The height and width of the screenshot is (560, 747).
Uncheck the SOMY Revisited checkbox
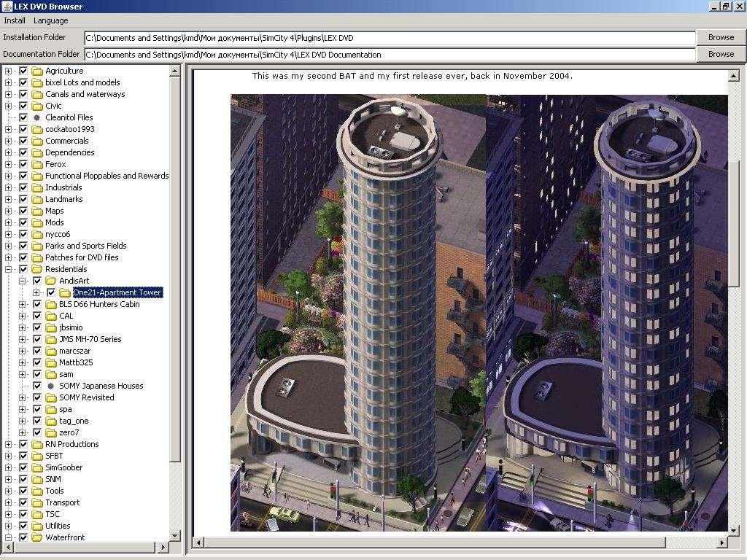coord(36,397)
